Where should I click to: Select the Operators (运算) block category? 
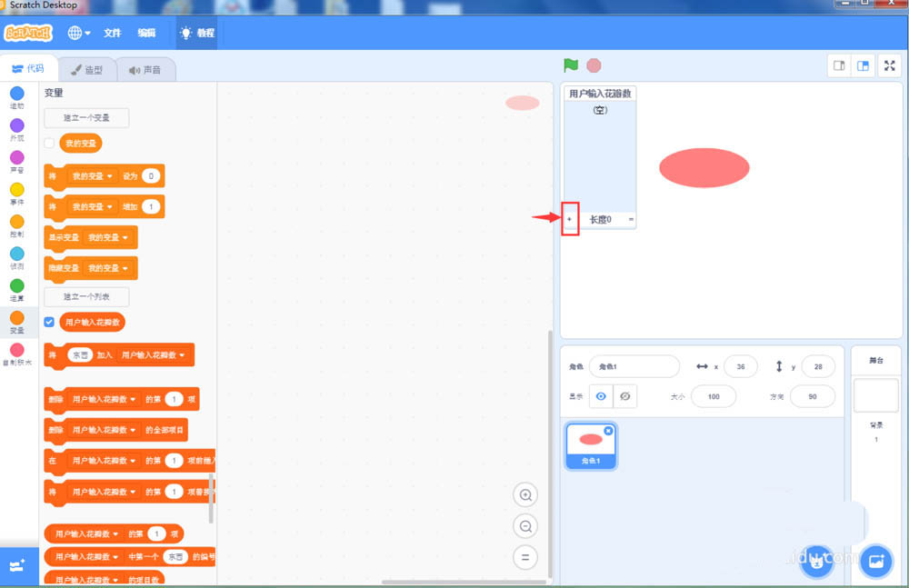(x=16, y=287)
